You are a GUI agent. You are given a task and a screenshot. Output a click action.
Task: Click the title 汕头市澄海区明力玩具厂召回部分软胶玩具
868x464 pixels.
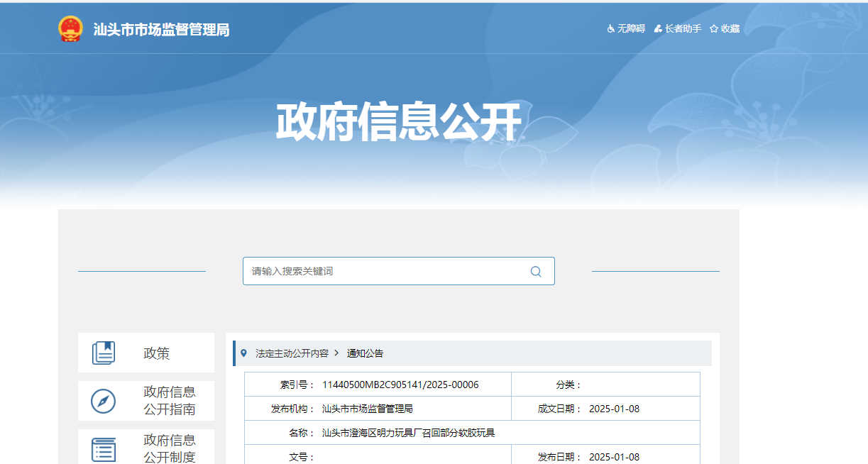(408, 433)
